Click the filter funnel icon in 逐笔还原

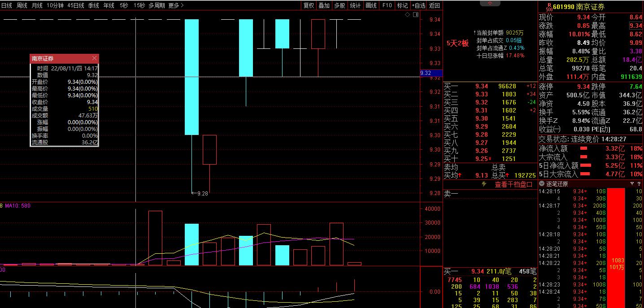(x=632, y=184)
